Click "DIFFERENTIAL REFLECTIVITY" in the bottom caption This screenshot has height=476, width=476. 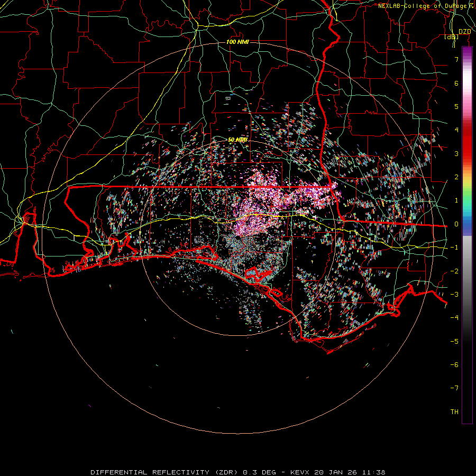click(150, 472)
